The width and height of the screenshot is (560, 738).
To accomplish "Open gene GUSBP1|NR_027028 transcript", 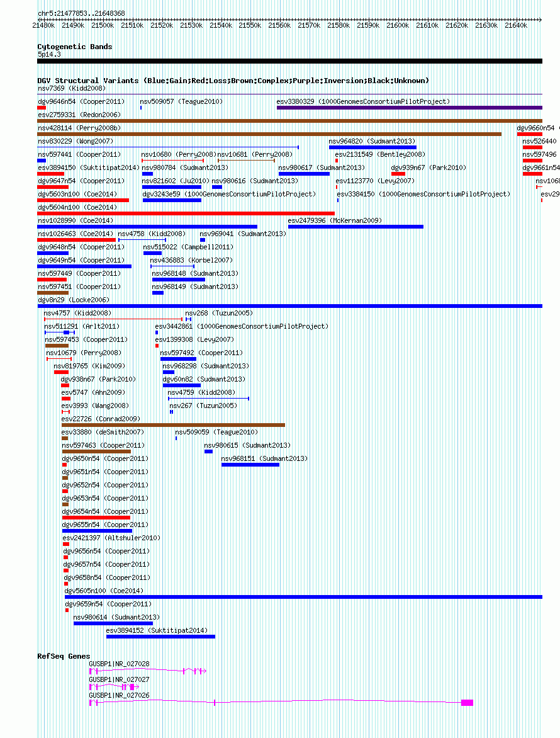I will (119, 664).
